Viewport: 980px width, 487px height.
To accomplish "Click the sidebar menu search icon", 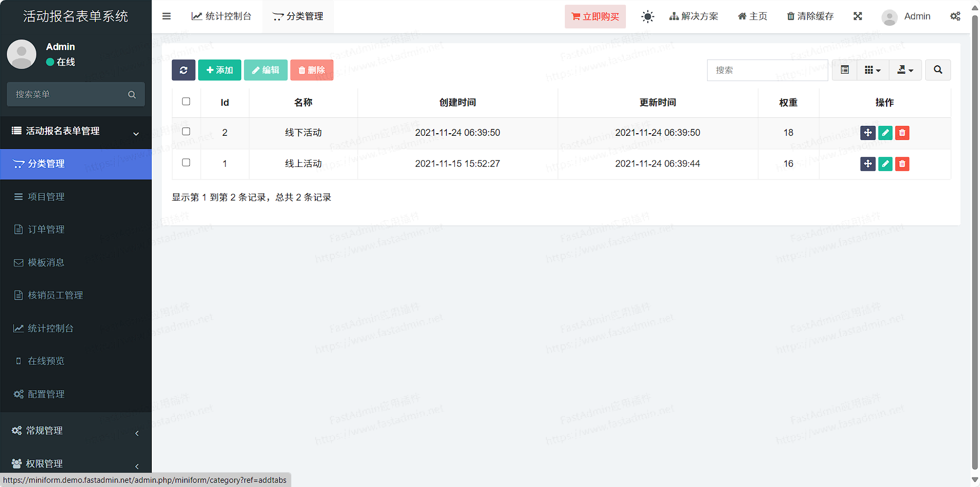I will (132, 95).
